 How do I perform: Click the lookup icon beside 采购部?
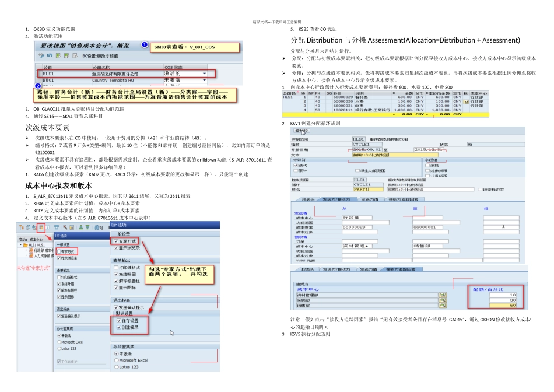click(x=443, y=300)
